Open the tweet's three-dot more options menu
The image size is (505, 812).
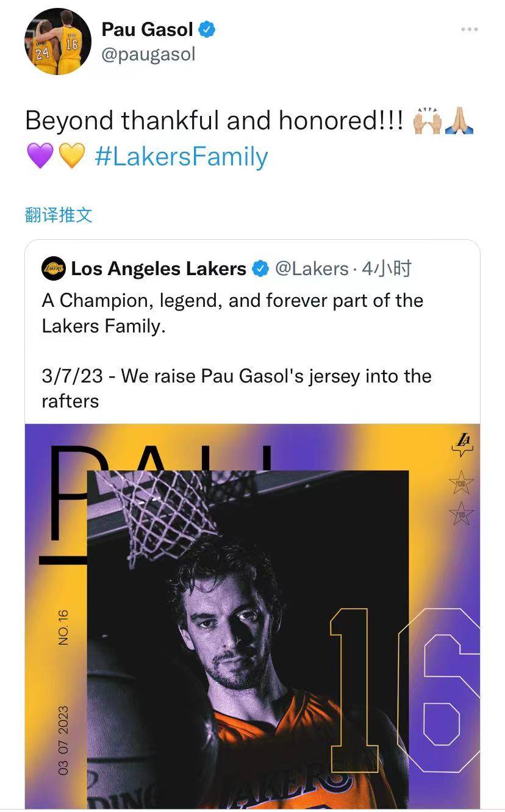click(x=469, y=29)
